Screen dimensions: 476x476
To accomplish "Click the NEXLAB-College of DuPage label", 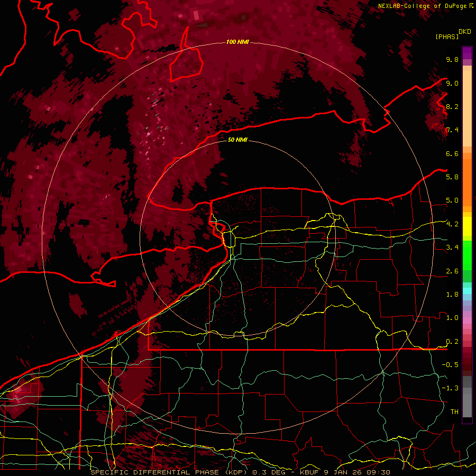I will point(426,6).
